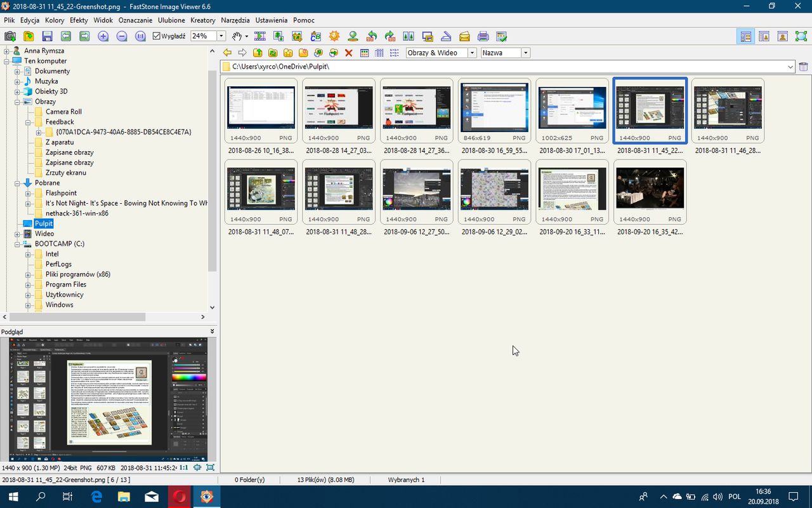This screenshot has width=812, height=508.
Task: Open the Obrazy & Wideo filter dropdown
Action: pyautogui.click(x=472, y=53)
